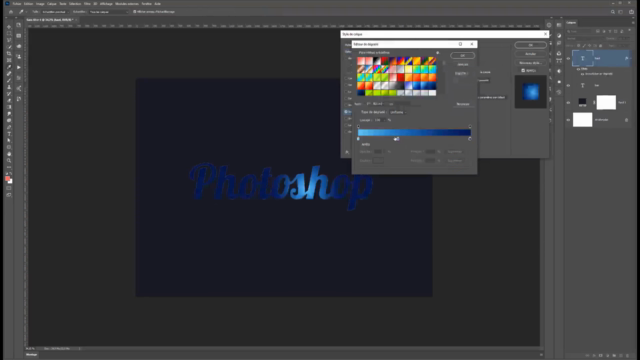The image size is (640, 360).
Task: Click the red gradient preset swatch
Action: pos(401,78)
